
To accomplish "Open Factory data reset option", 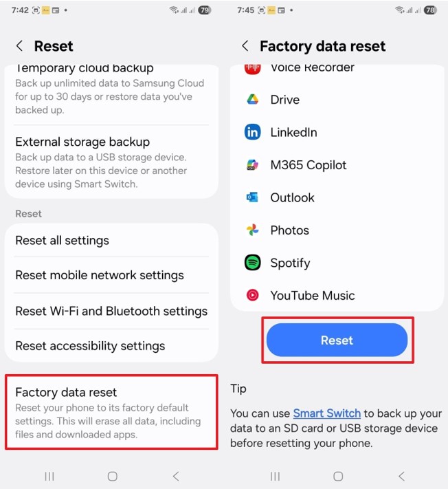I will click(111, 412).
